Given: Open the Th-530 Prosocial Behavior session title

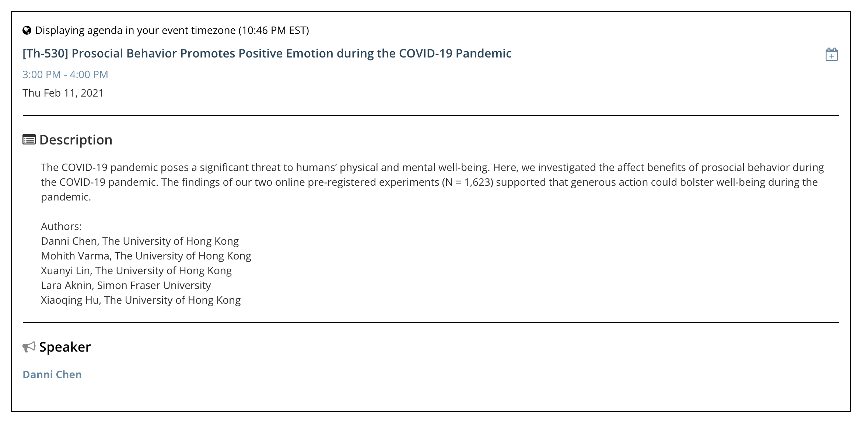Looking at the screenshot, I should click(267, 53).
